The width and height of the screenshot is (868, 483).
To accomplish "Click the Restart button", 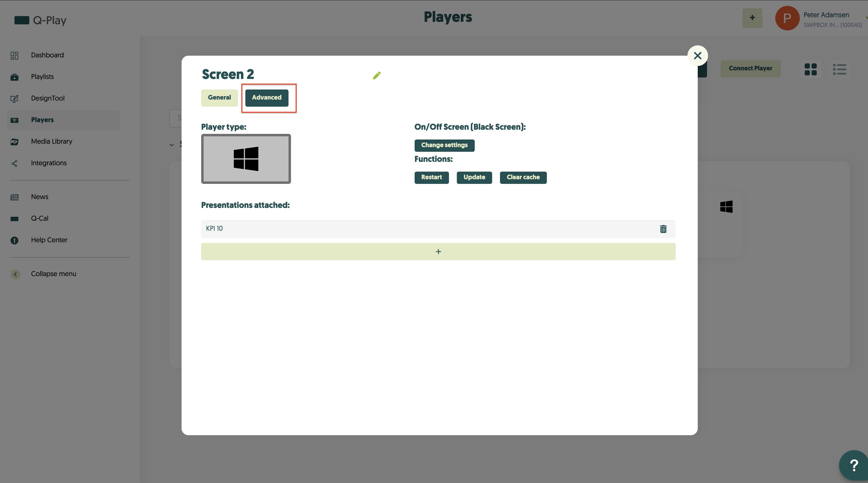I will click(431, 178).
